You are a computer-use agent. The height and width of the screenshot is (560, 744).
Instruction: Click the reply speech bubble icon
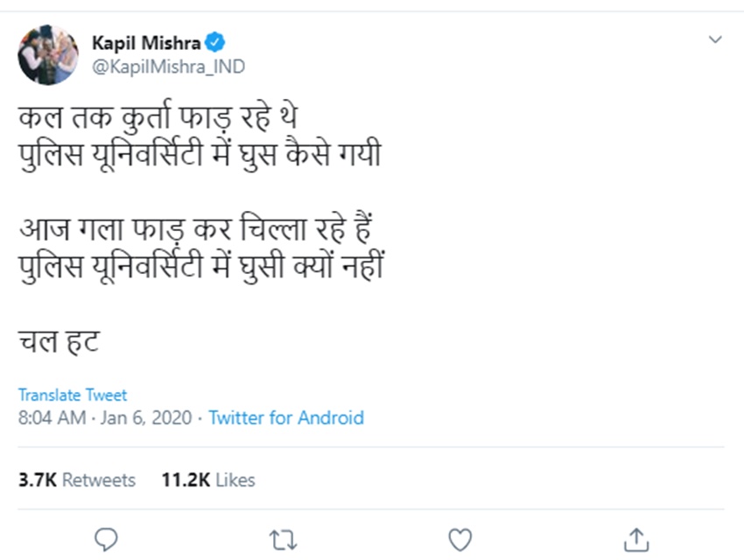click(x=105, y=539)
